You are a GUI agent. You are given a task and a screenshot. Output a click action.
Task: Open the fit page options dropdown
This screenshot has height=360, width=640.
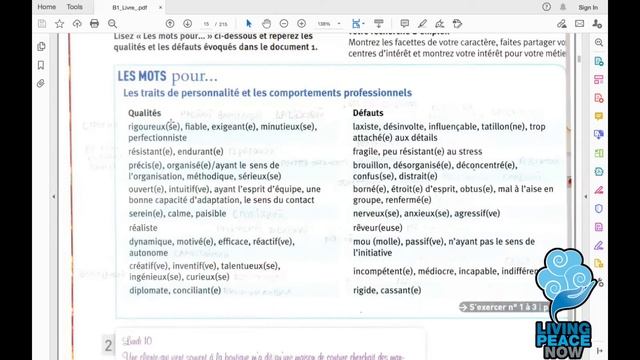point(358,24)
